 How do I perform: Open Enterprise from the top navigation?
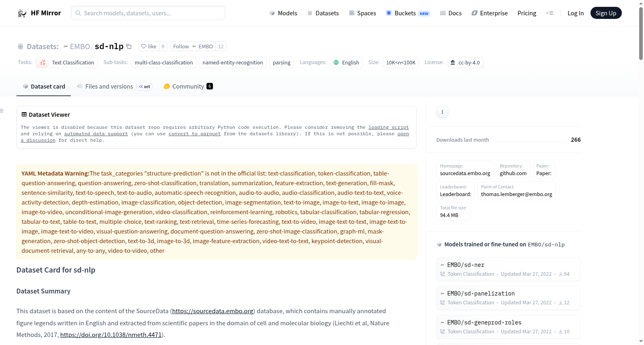point(489,13)
